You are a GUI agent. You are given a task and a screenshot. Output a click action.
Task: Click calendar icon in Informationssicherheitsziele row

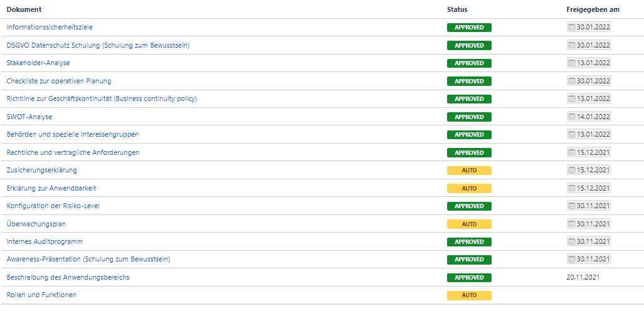[571, 27]
